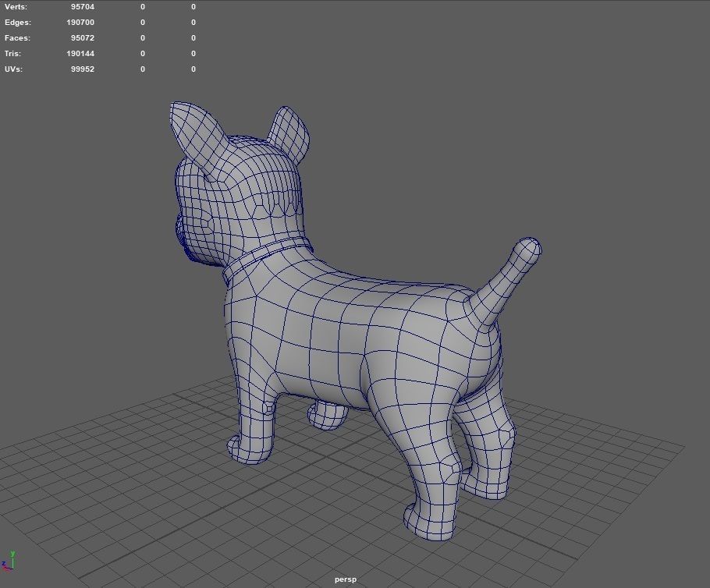Screen dimensions: 710x588
Task: Select the dog's tail on the model
Action: tap(507, 281)
